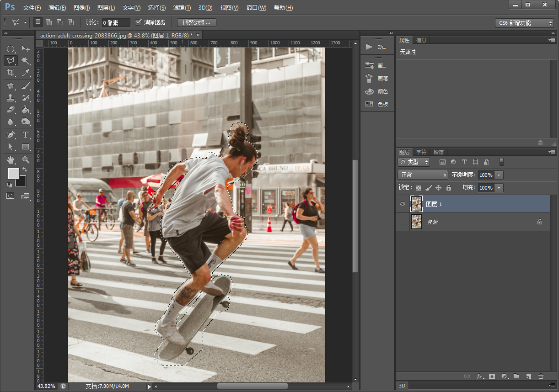Select the Zoom tool

point(26,159)
